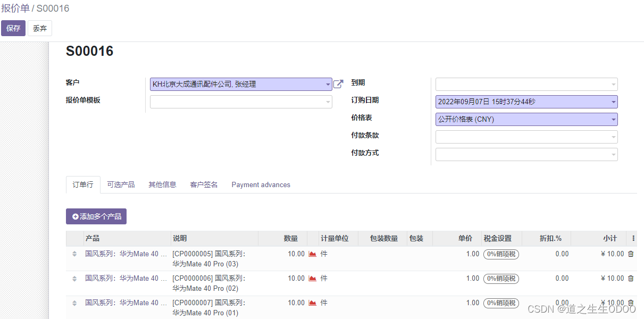Switch to the 可选产品 tab
Viewport: 644px width, 319px height.
pos(120,184)
